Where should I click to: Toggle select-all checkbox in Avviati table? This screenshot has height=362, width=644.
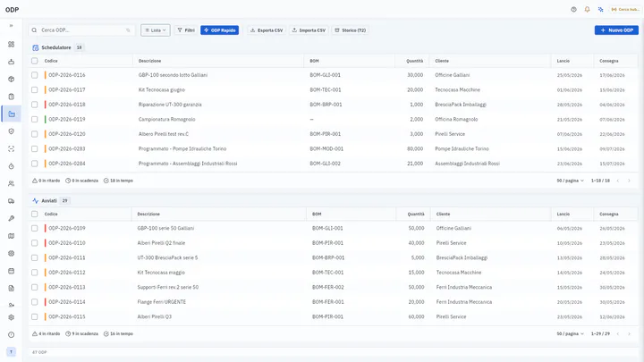(x=35, y=214)
